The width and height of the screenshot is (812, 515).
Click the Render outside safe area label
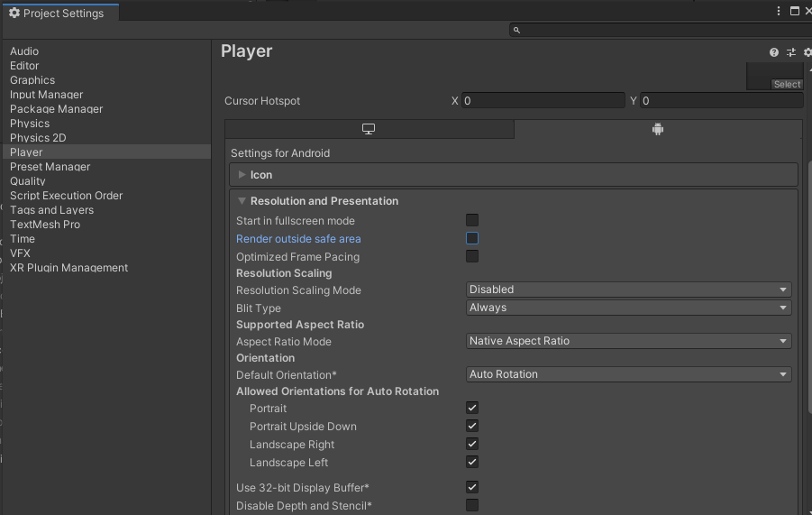click(298, 239)
